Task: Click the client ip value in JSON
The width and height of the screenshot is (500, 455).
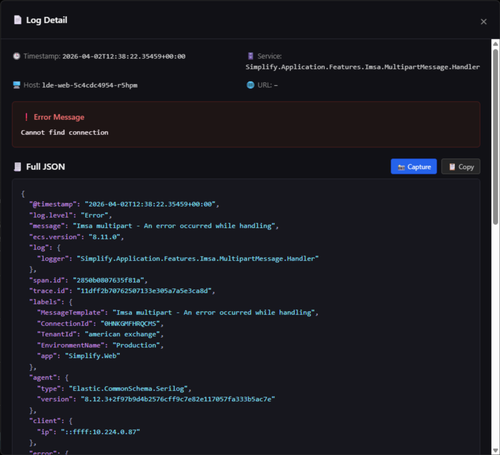Action: tap(100, 432)
